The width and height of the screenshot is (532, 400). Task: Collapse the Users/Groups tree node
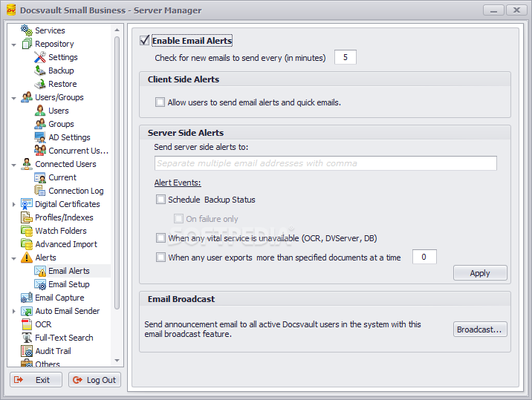coord(14,98)
